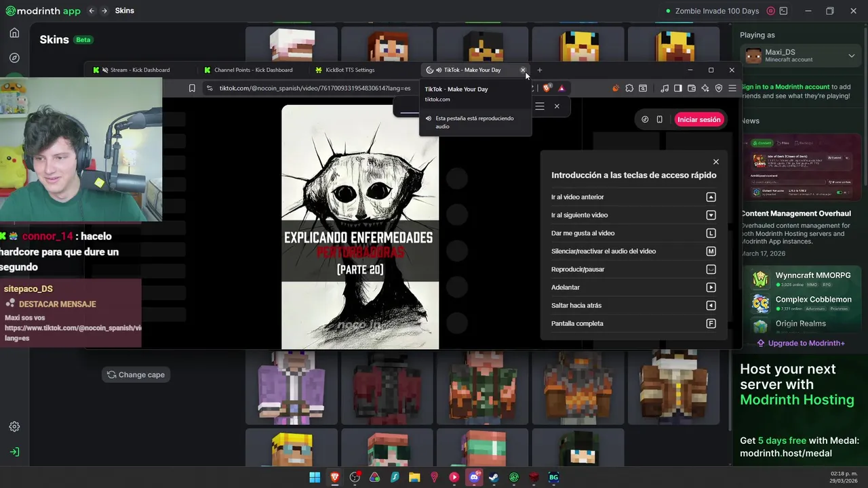
Task: Switch to Stream - Kick Dashboard tab
Action: [140, 70]
